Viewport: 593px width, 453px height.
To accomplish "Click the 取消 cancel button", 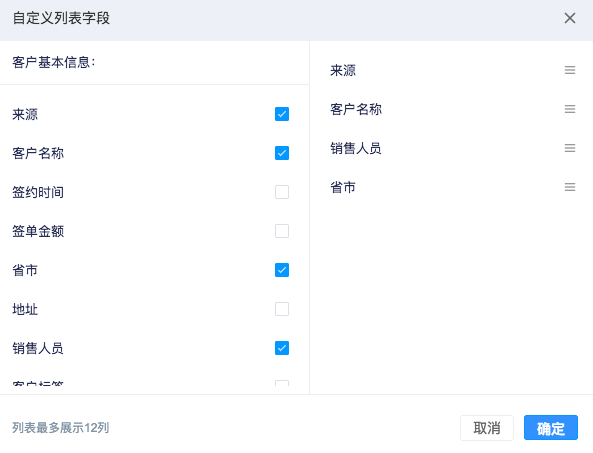I will click(487, 428).
